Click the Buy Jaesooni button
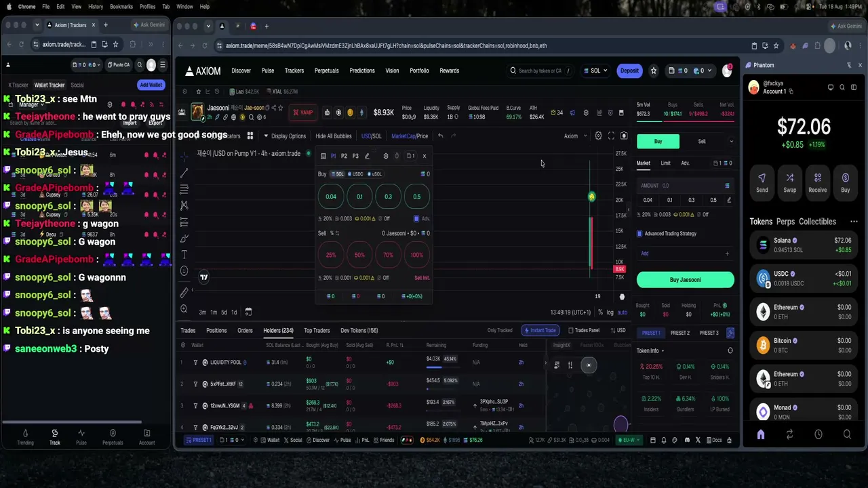This screenshot has height=488, width=868. pyautogui.click(x=685, y=279)
